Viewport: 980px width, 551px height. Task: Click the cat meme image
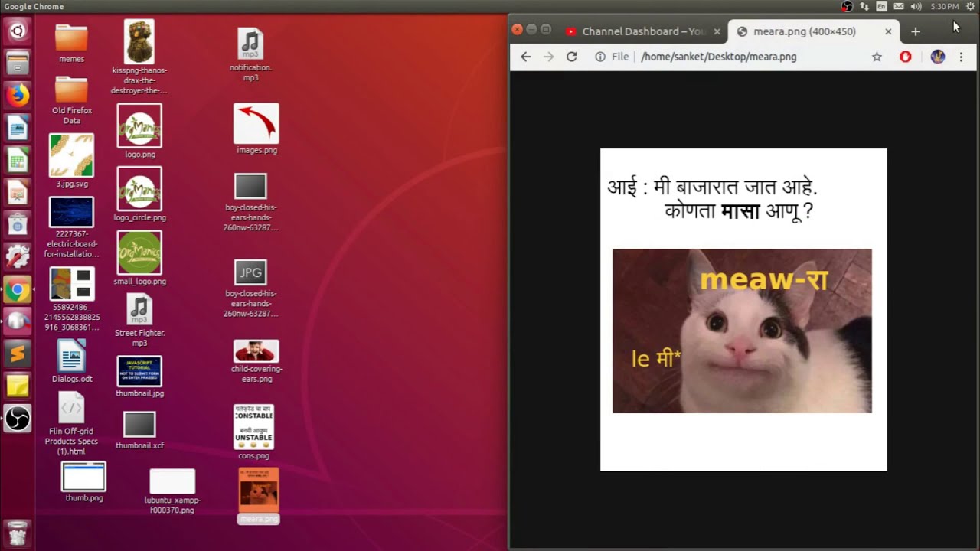(742, 331)
